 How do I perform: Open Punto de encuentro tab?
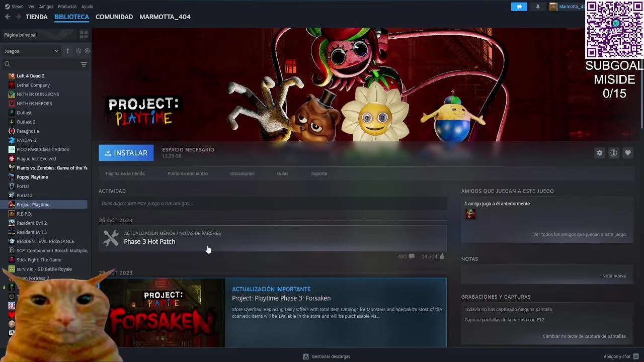pos(188,173)
